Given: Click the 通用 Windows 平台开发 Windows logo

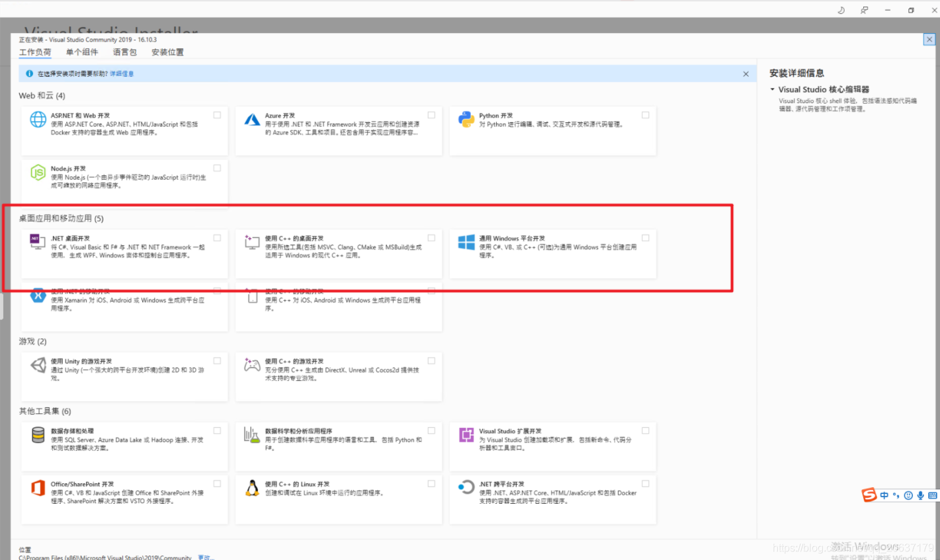Looking at the screenshot, I should coord(466,242).
